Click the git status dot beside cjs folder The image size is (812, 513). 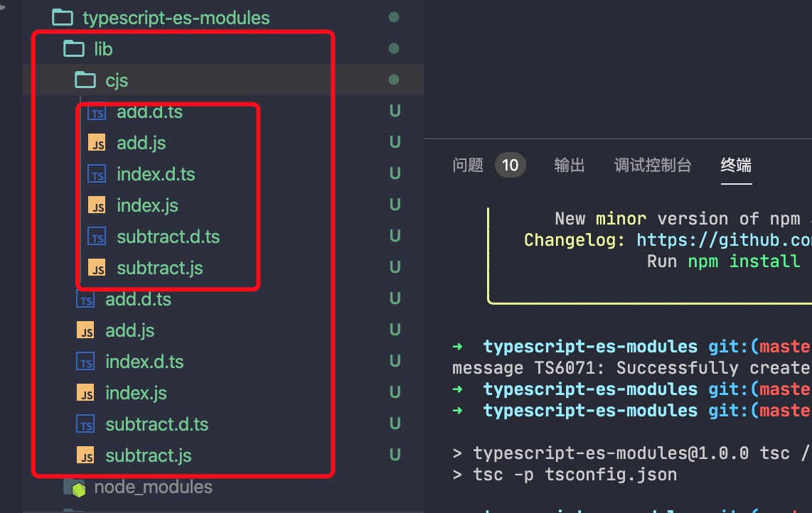394,80
